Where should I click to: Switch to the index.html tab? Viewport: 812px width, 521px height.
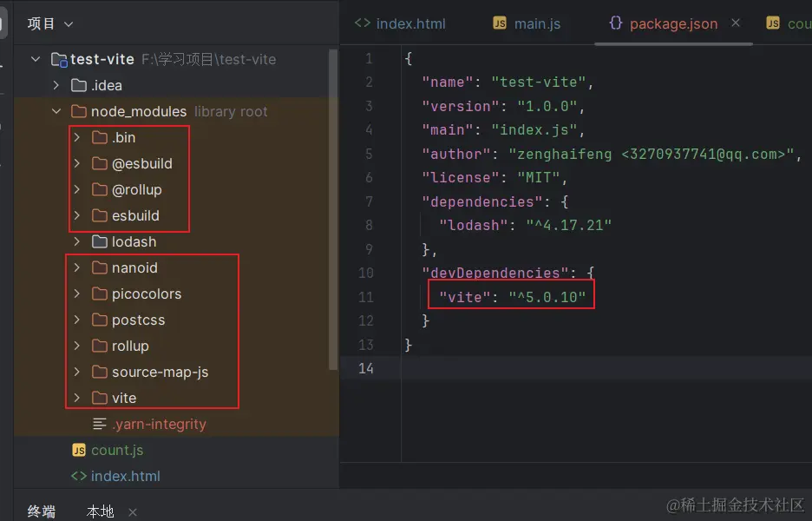click(400, 23)
